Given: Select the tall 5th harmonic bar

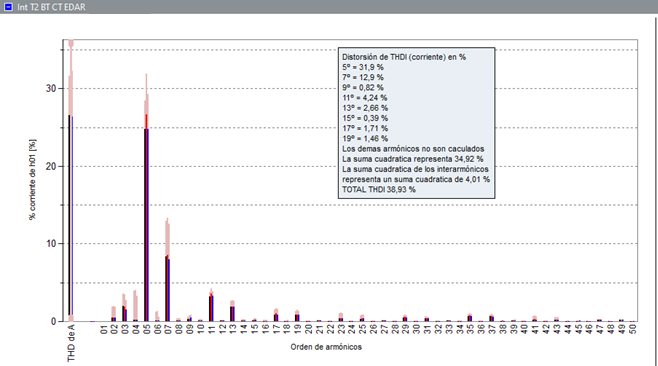Looking at the screenshot, I should 146,197.
